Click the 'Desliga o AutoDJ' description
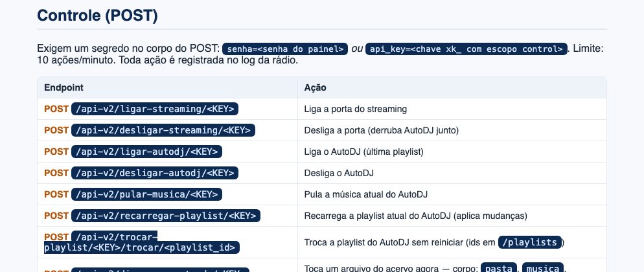Viewport: 644px width, 272px height. (339, 173)
